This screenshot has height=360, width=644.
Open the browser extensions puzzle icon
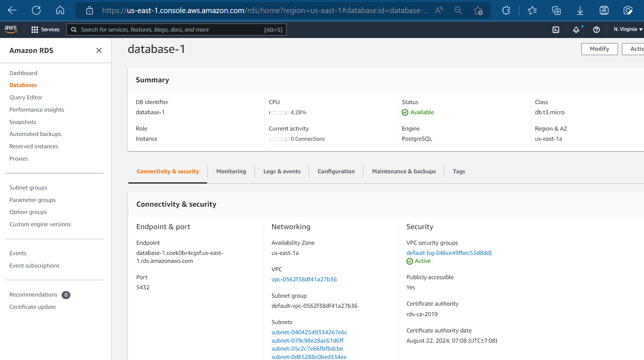(x=506, y=11)
